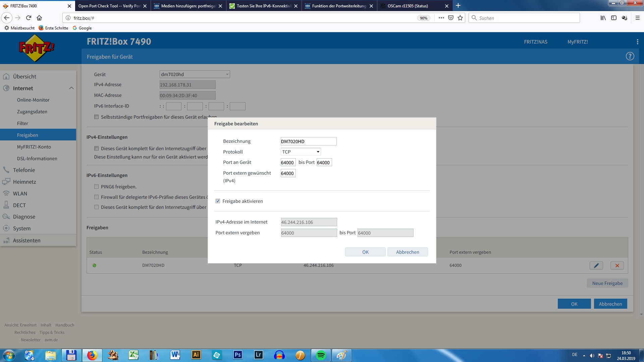Open Windows Start menu
This screenshot has width=644, height=362.
pyautogui.click(x=9, y=355)
